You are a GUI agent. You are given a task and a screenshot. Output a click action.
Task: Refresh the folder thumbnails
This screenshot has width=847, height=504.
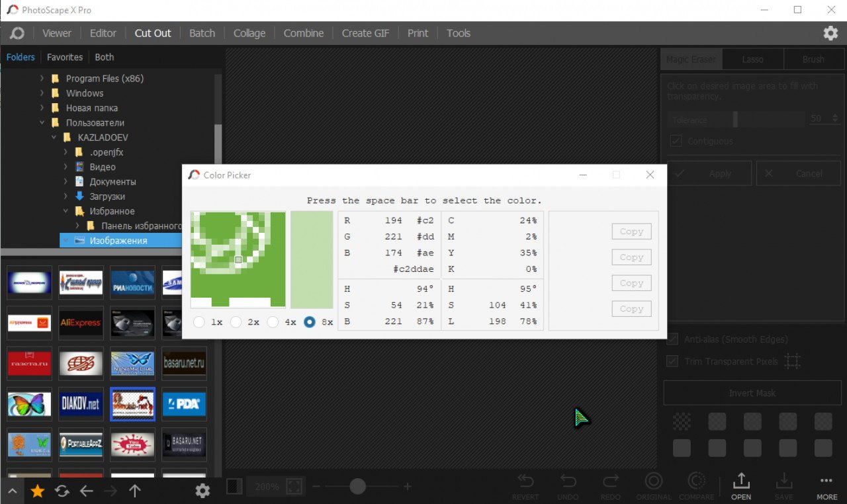coord(62,491)
